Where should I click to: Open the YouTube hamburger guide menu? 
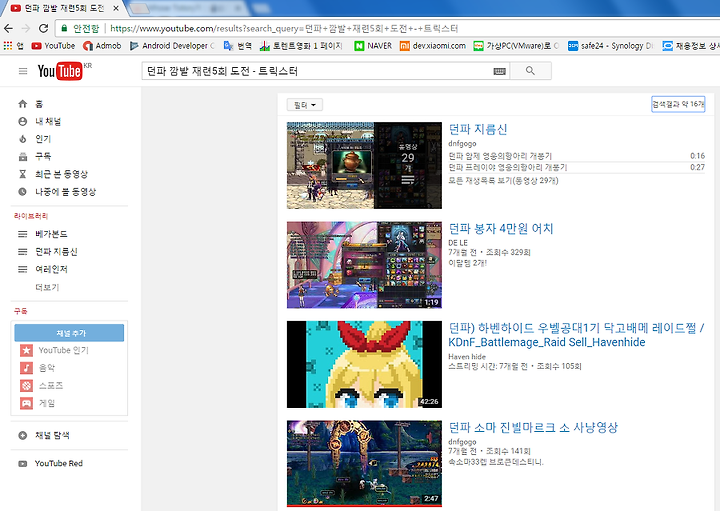(x=23, y=71)
